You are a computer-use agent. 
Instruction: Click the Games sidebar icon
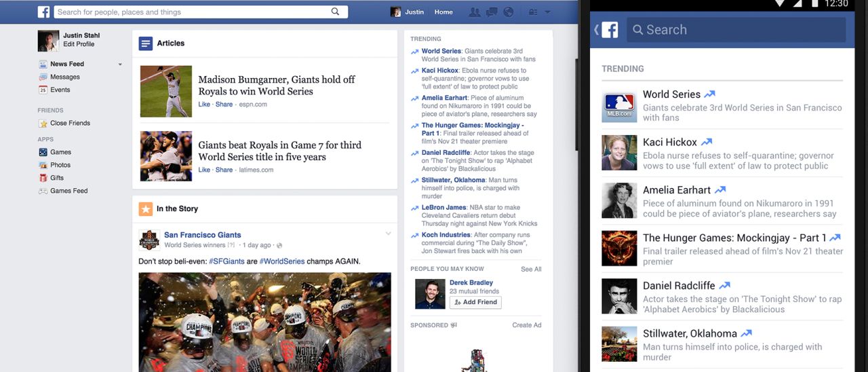43,152
